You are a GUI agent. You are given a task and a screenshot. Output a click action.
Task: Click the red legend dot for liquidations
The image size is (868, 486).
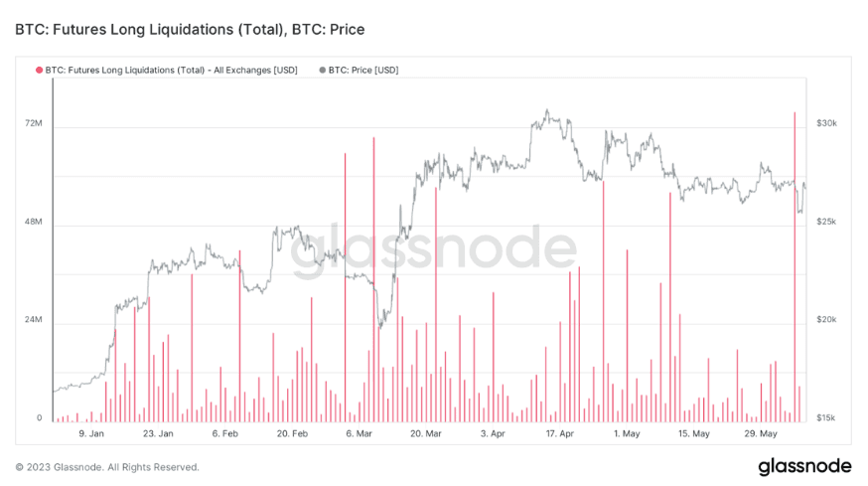click(x=40, y=70)
